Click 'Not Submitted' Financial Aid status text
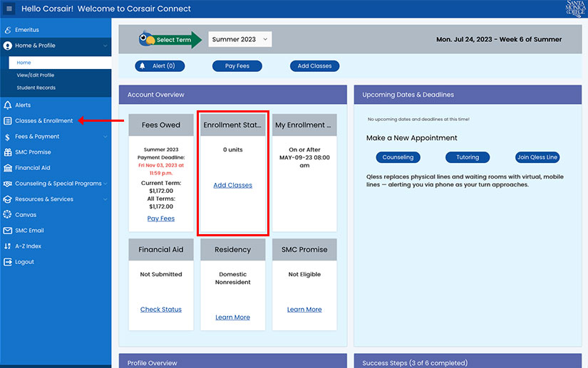The height and width of the screenshot is (368, 588). coord(161,275)
